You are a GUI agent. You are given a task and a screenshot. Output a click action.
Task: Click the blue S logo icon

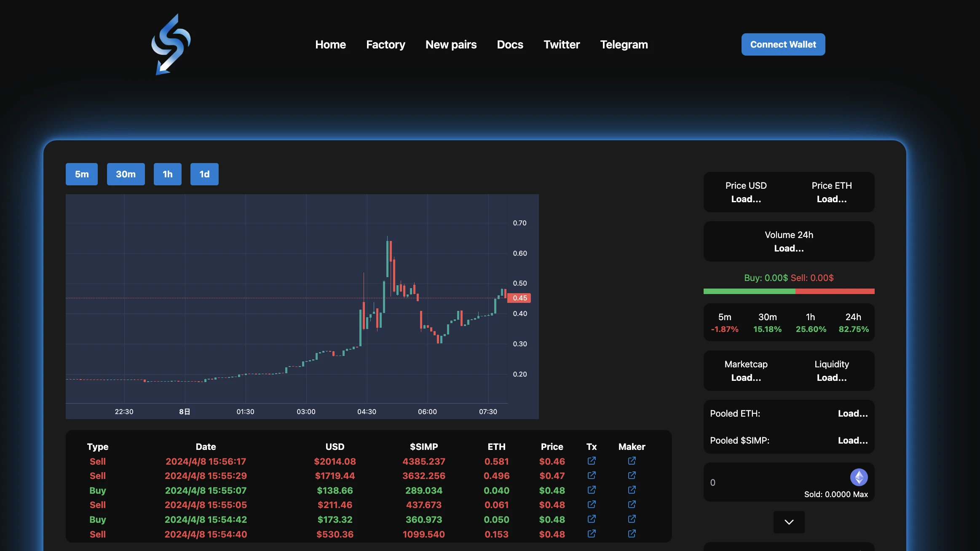pos(171,44)
